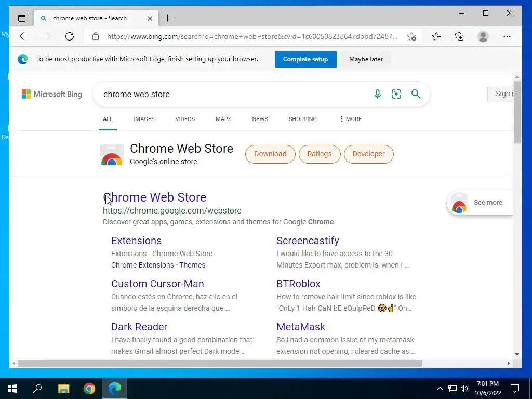The height and width of the screenshot is (399, 532).
Task: Open the Windows Start menu
Action: tap(12, 389)
